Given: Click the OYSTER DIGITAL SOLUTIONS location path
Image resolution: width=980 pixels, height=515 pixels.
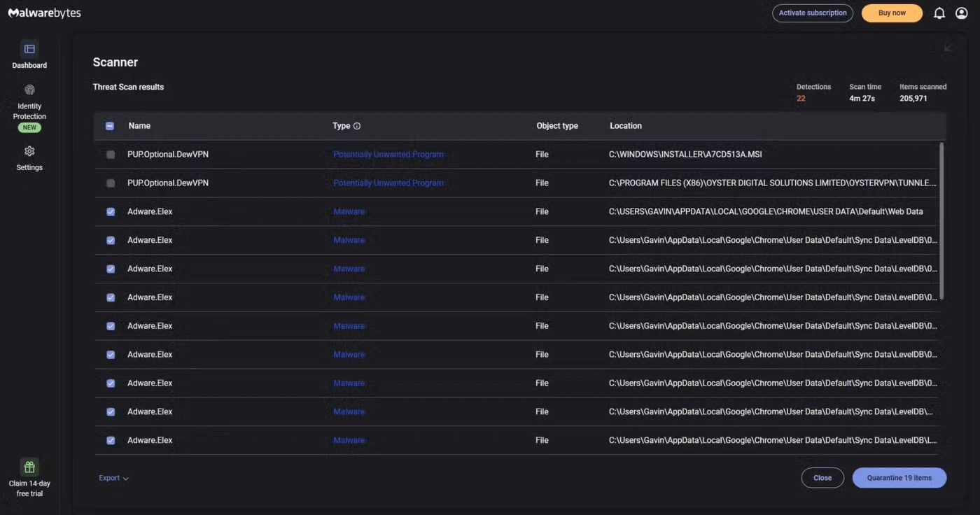Looking at the screenshot, I should tap(773, 183).
